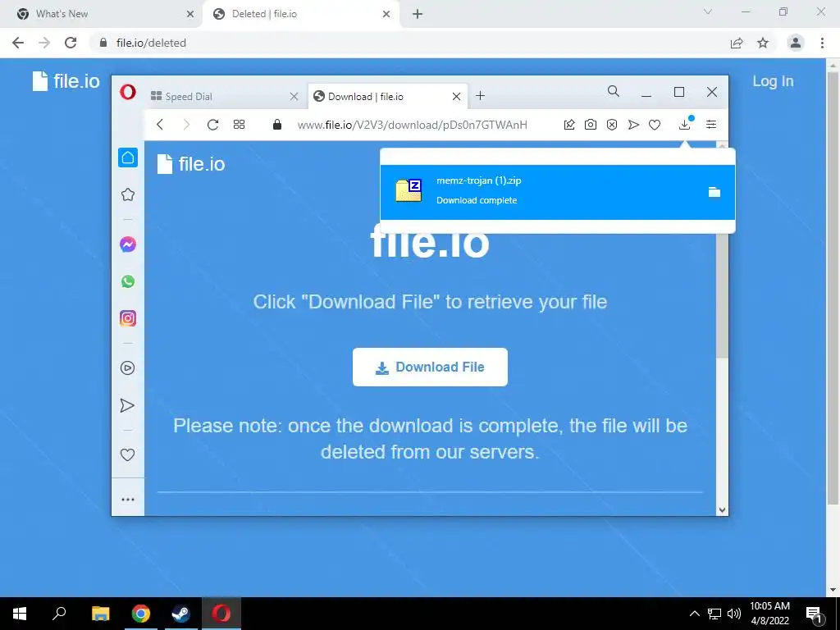Click Opera URL address field
The width and height of the screenshot is (840, 630).
click(x=412, y=125)
